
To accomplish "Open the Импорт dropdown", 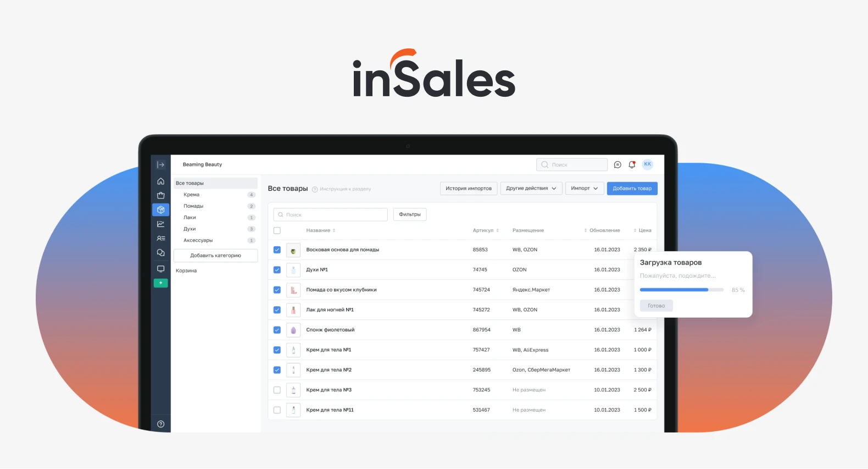I will [x=585, y=189].
